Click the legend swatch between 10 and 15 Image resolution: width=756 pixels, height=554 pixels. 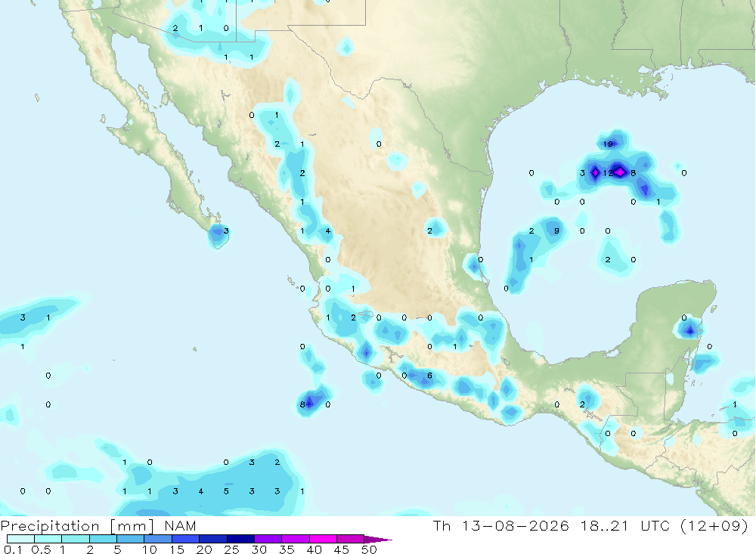coord(158,539)
